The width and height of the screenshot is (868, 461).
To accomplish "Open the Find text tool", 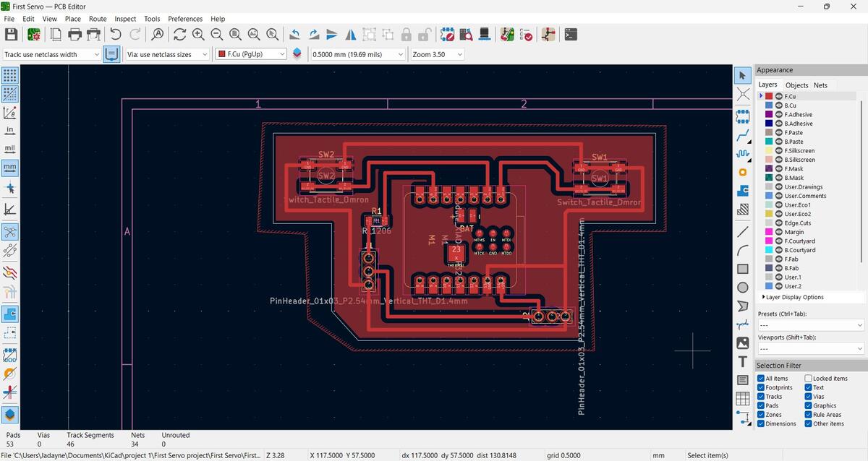I will point(158,34).
